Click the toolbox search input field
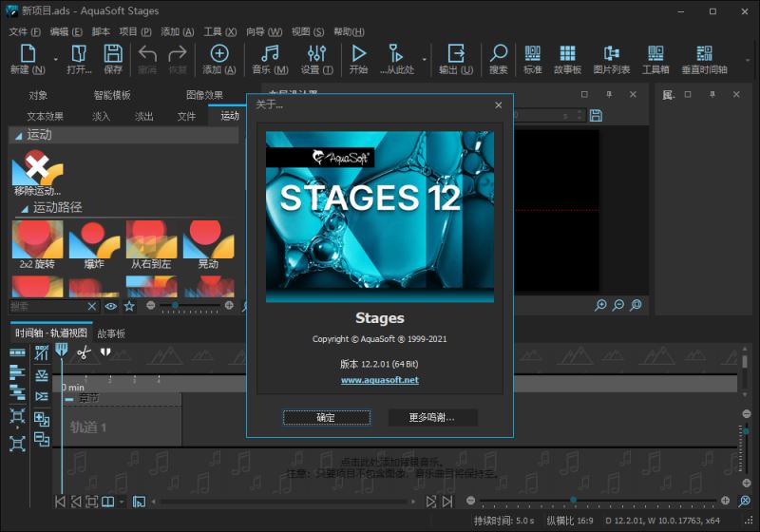The width and height of the screenshot is (760, 532). 47,306
